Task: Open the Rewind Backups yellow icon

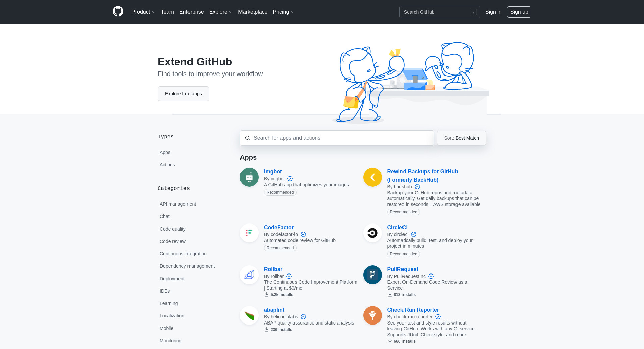Action: pyautogui.click(x=373, y=177)
